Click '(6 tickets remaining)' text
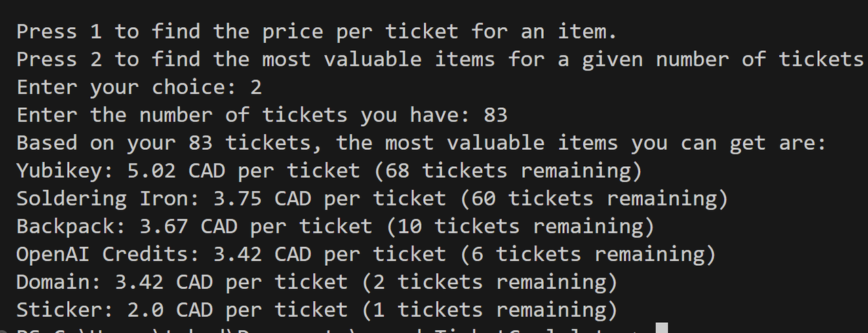Viewport: 868px width, 333px height. tap(588, 254)
